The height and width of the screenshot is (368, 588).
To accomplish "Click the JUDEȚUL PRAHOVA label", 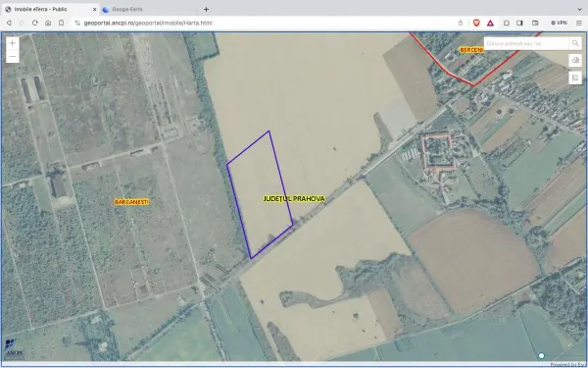I will (294, 198).
